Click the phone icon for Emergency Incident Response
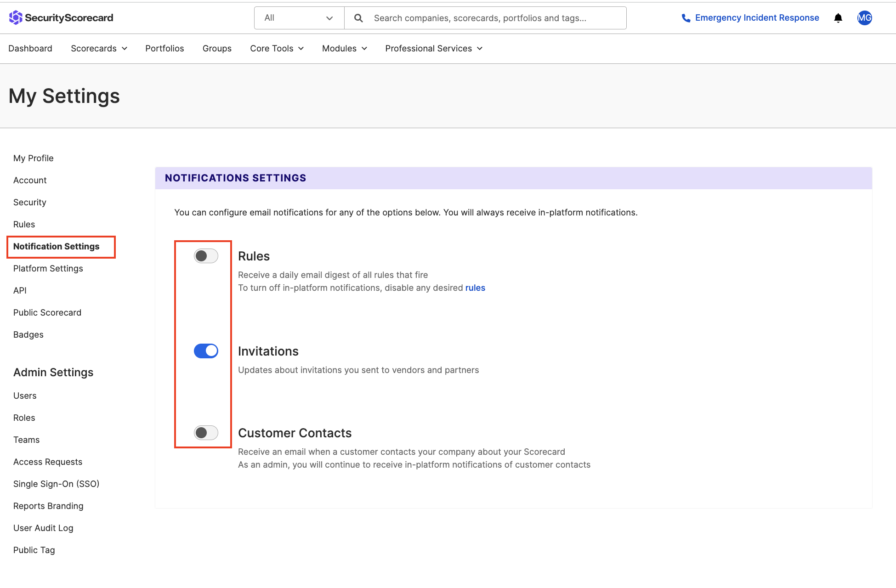The image size is (896, 588). [686, 18]
